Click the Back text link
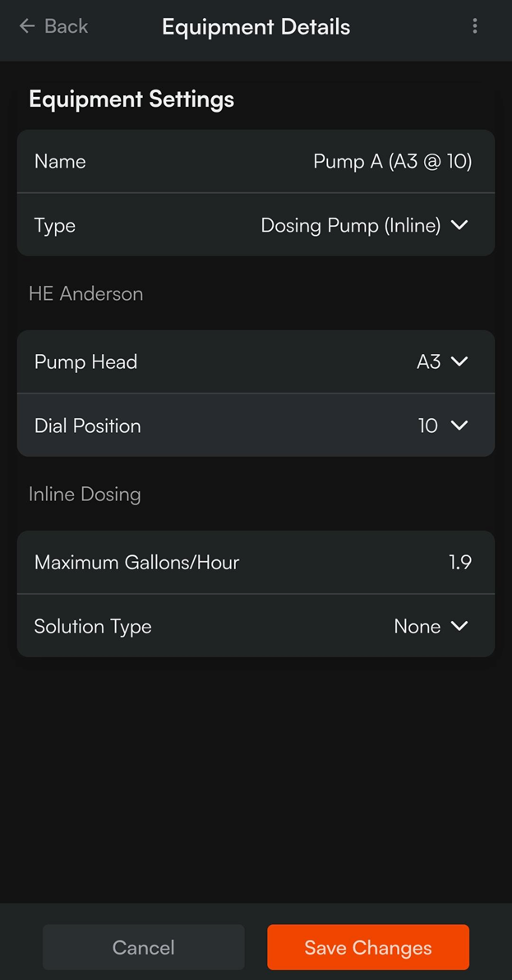This screenshot has height=980, width=512. [66, 26]
